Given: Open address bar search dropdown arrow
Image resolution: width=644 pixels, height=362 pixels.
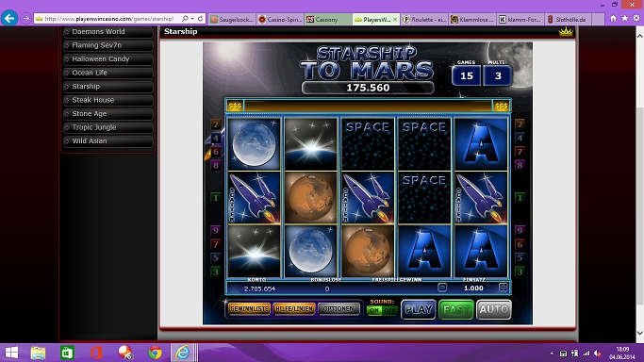Looking at the screenshot, I should point(192,19).
